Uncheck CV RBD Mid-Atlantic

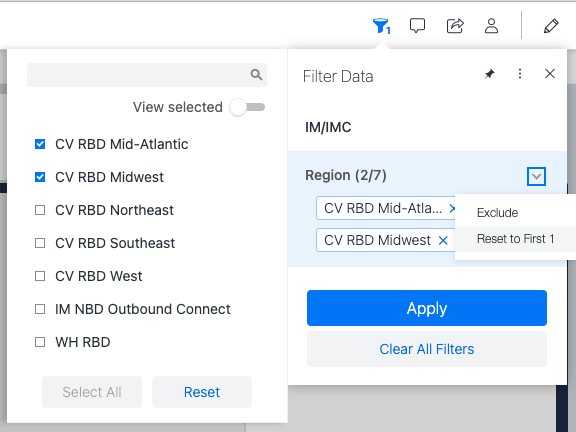(x=40, y=144)
